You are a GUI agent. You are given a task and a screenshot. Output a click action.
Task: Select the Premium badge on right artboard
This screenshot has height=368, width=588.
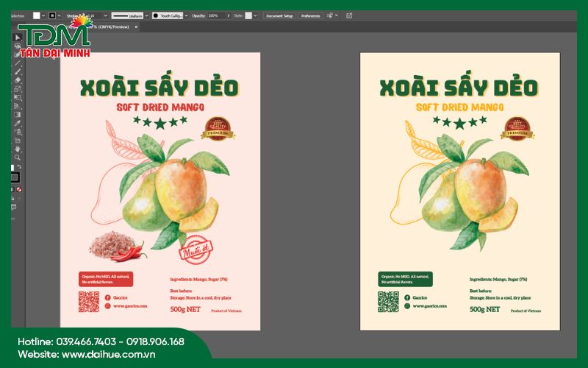click(517, 129)
